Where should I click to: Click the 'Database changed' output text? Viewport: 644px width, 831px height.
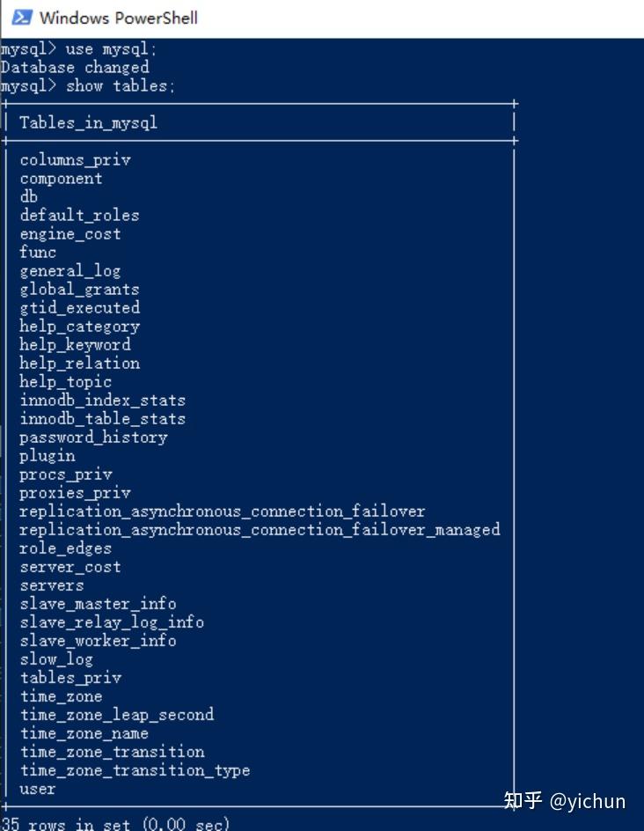coord(75,67)
